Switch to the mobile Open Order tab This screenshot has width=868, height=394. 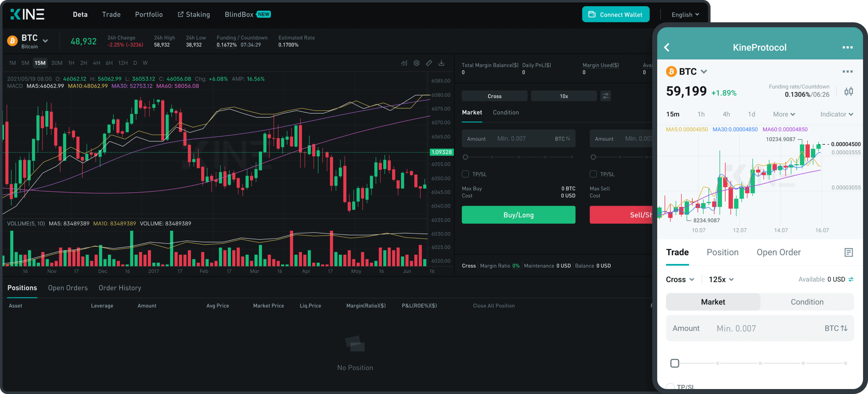[x=778, y=252]
